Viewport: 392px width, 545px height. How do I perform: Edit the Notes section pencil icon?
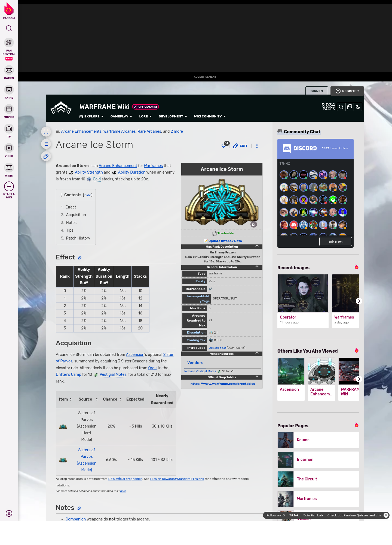(79, 508)
